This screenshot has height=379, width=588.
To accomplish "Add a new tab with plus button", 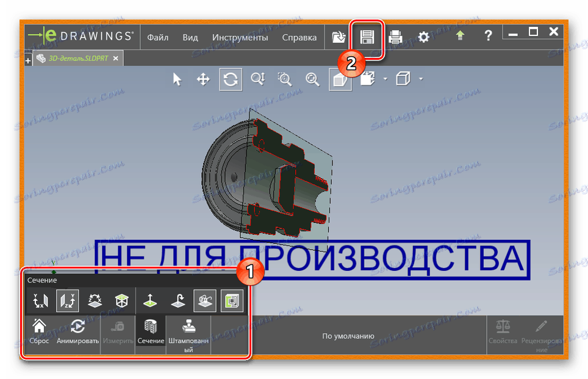I will (x=28, y=60).
